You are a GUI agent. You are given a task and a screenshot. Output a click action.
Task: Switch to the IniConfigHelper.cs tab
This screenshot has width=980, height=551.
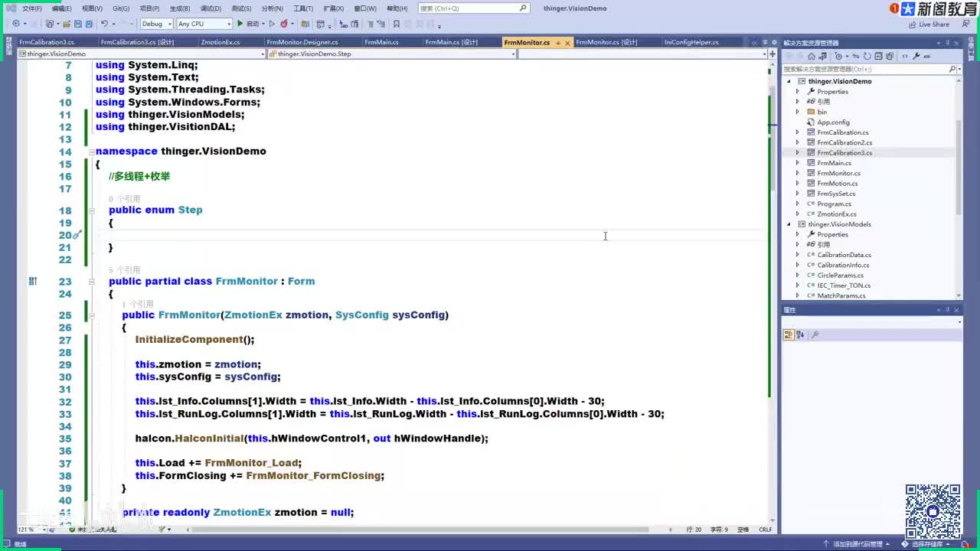coord(691,42)
